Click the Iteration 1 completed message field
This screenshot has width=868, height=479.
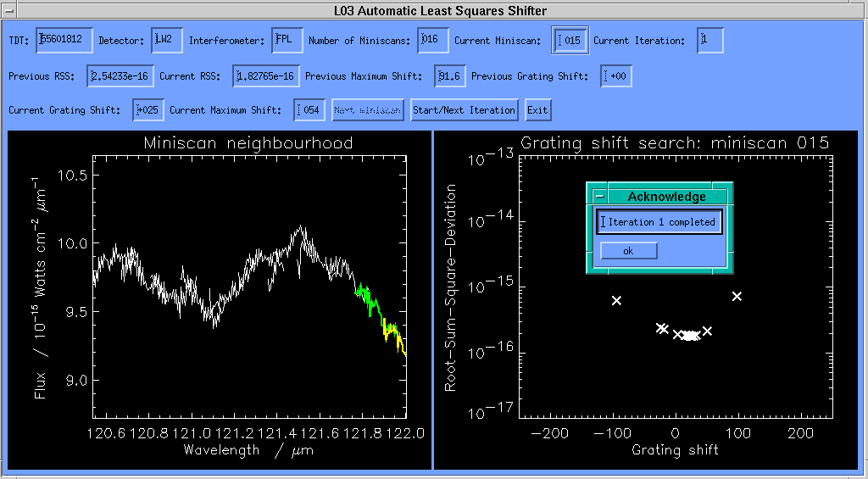pyautogui.click(x=659, y=222)
